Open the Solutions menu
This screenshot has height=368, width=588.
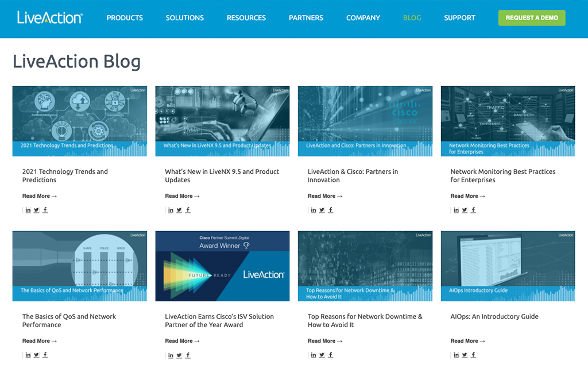184,18
